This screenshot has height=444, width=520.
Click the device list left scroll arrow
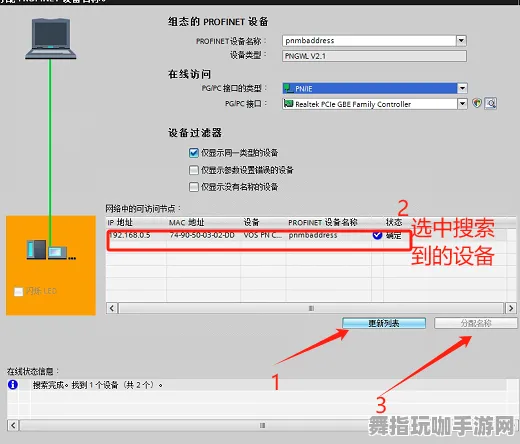tap(112, 308)
